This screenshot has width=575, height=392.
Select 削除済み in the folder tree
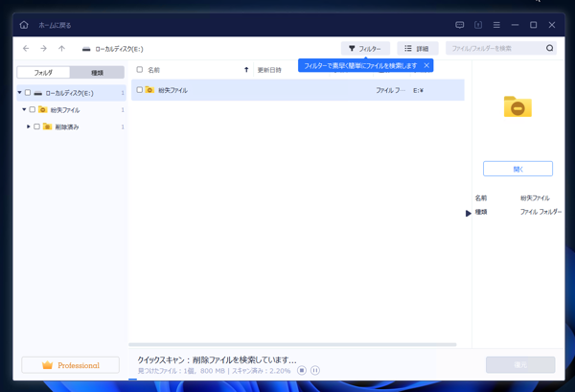[67, 127]
